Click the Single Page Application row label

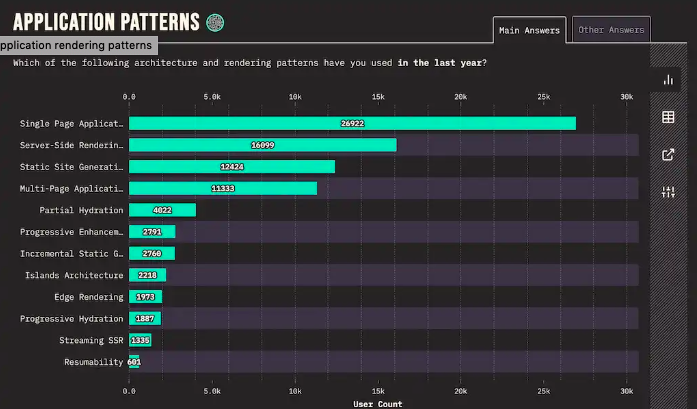coord(72,124)
